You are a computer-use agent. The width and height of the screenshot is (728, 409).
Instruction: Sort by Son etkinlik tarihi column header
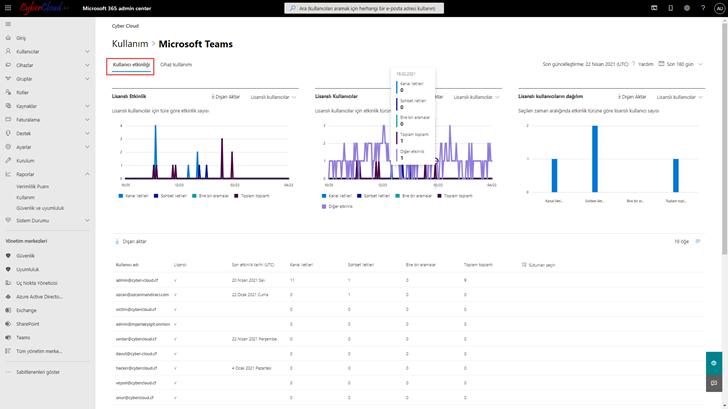[x=253, y=265]
